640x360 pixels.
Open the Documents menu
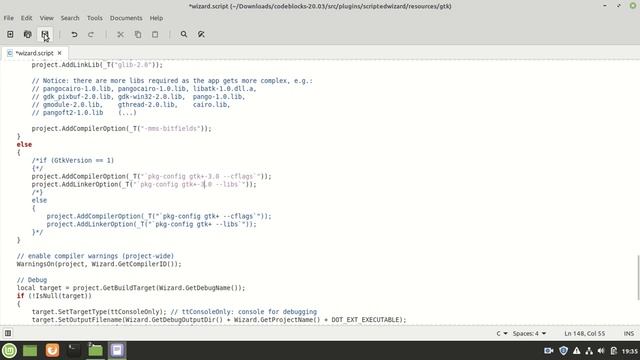click(x=126, y=18)
